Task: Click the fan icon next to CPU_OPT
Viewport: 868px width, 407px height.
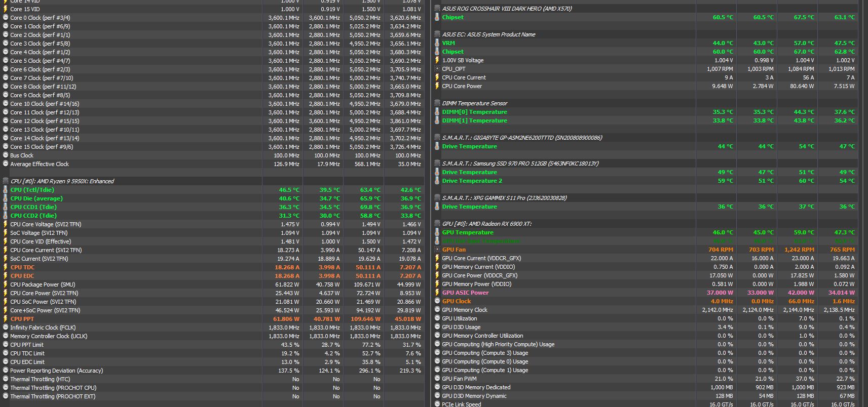Action: [x=437, y=69]
